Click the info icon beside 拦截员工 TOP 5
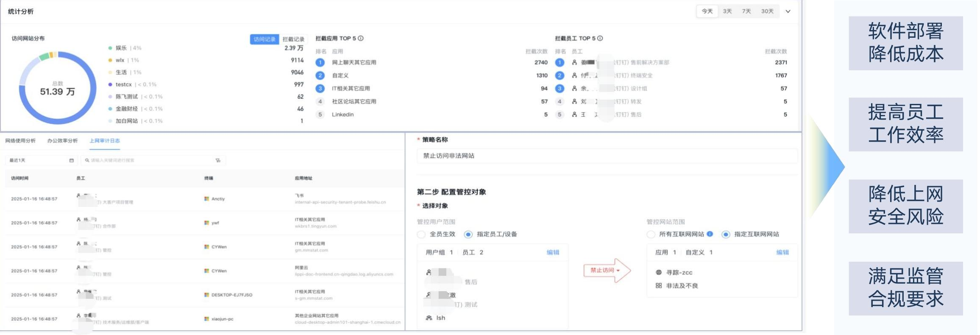The image size is (980, 335). (600, 38)
